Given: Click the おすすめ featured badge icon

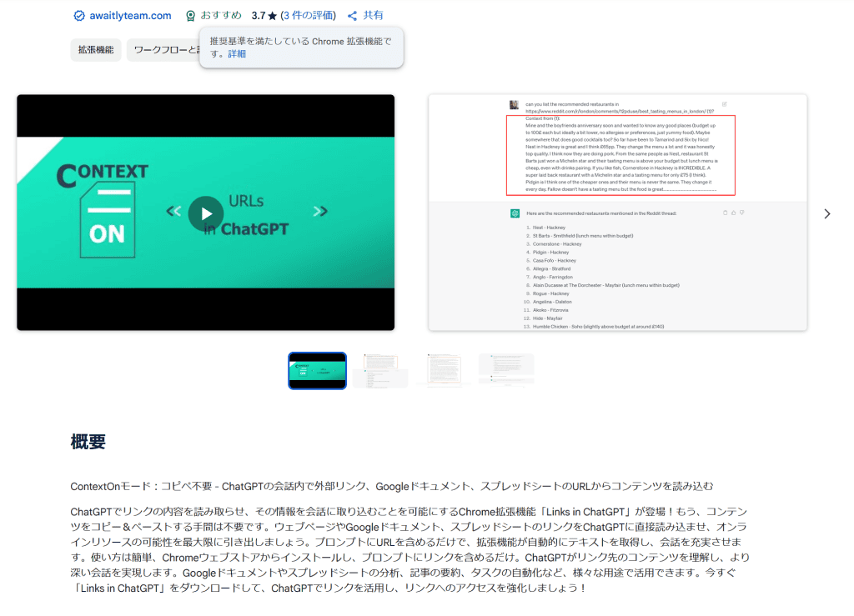Looking at the screenshot, I should pos(189,15).
